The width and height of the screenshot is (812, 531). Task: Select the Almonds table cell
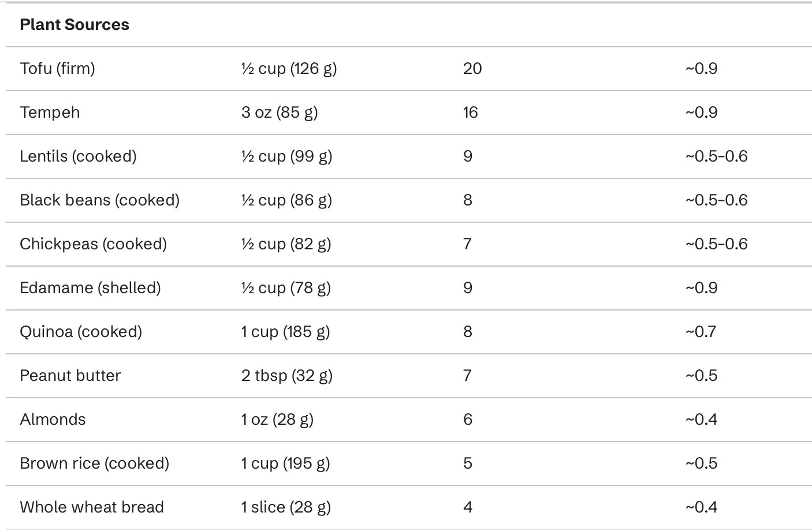pyautogui.click(x=53, y=420)
